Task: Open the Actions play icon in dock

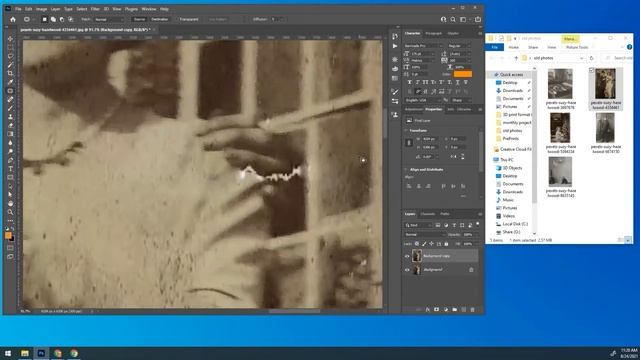Action: (395, 46)
